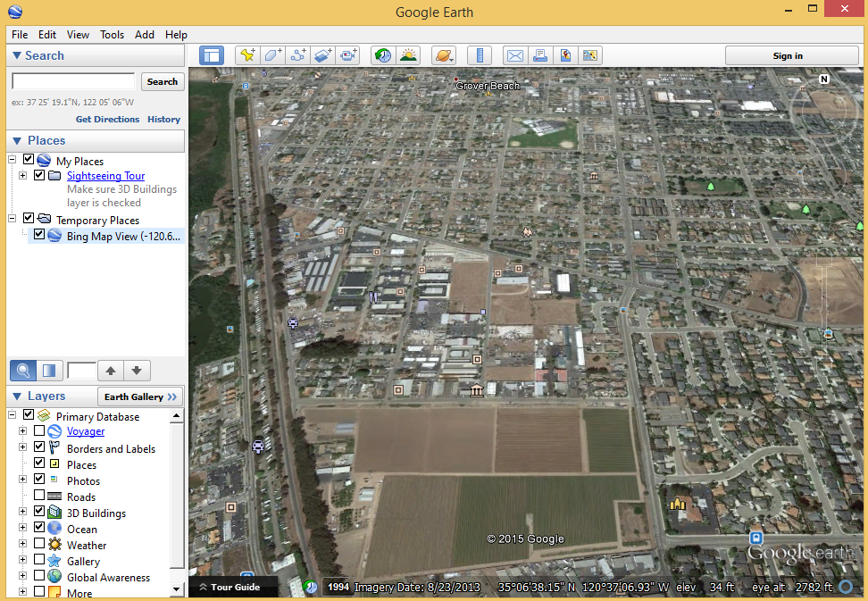Viewport: 868px width, 601px height.
Task: Show historical imagery using the toolbar clock icon
Action: pyautogui.click(x=382, y=55)
